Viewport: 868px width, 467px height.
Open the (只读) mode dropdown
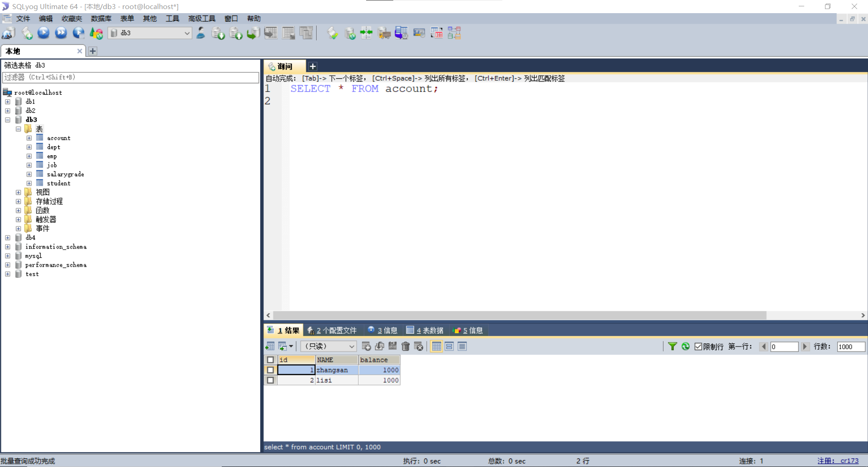click(329, 347)
